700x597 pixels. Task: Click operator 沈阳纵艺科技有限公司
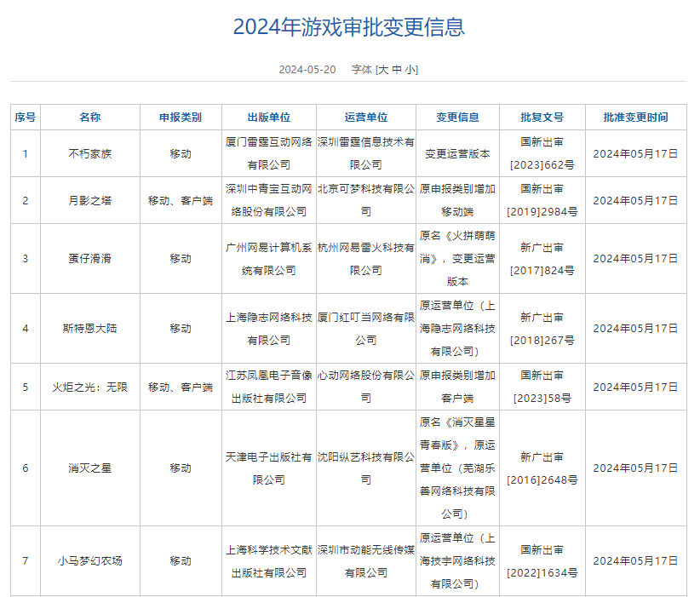point(366,468)
